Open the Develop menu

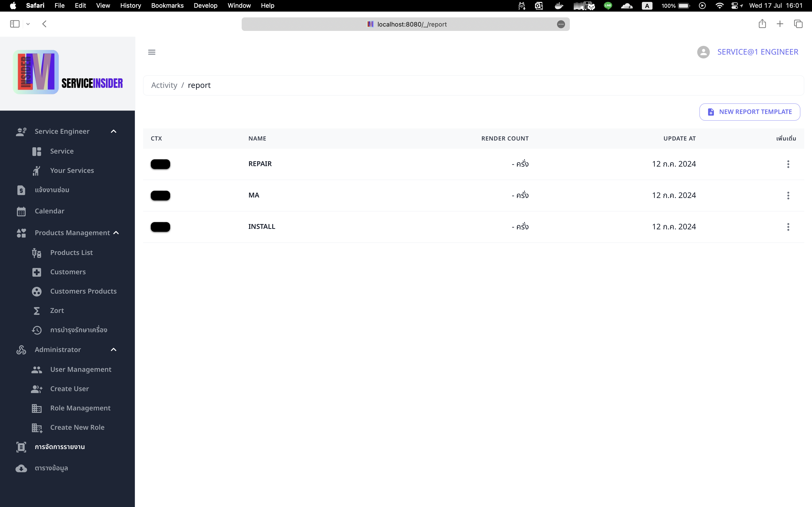click(205, 5)
